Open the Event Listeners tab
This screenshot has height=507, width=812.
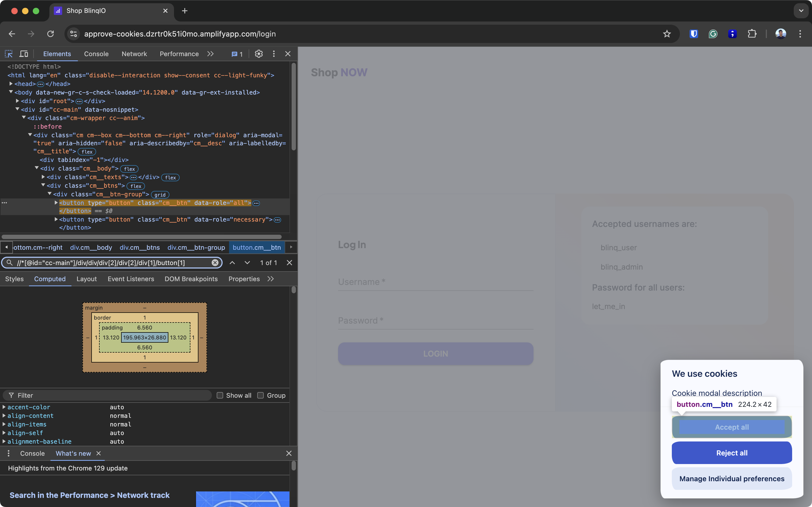(x=131, y=279)
